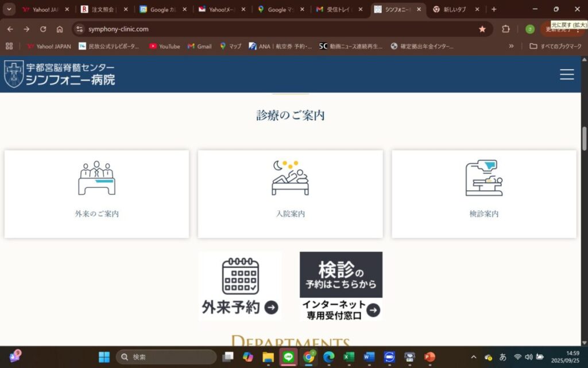Open LINE from the Windows taskbar

288,357
